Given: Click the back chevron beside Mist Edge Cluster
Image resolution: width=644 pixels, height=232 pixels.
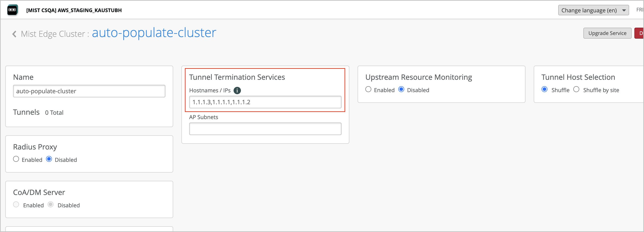Looking at the screenshot, I should point(14,34).
